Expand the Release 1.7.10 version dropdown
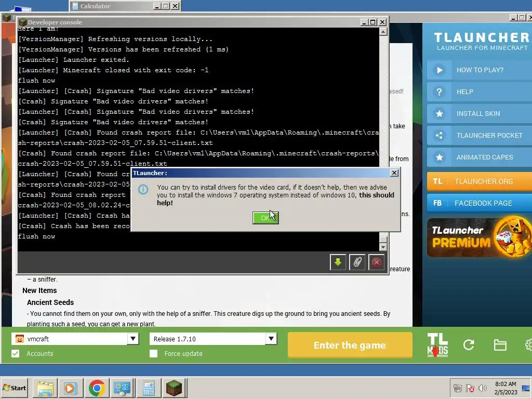The height and width of the screenshot is (399, 532). pyautogui.click(x=271, y=339)
